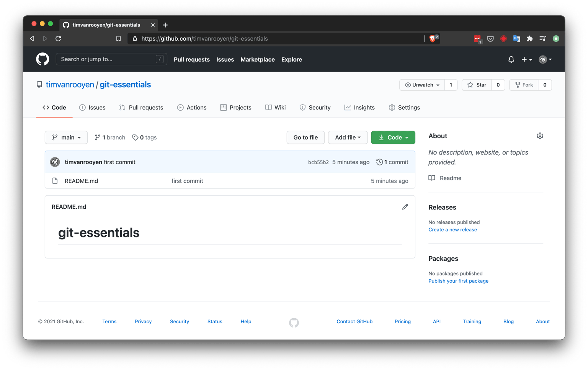Open the notifications bell
Image resolution: width=588 pixels, height=370 pixels.
[511, 59]
